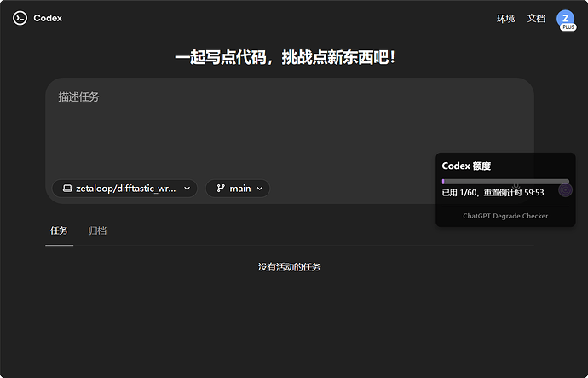The width and height of the screenshot is (588, 378).
Task: Click the purple circular icon in quota popup
Action: (565, 190)
